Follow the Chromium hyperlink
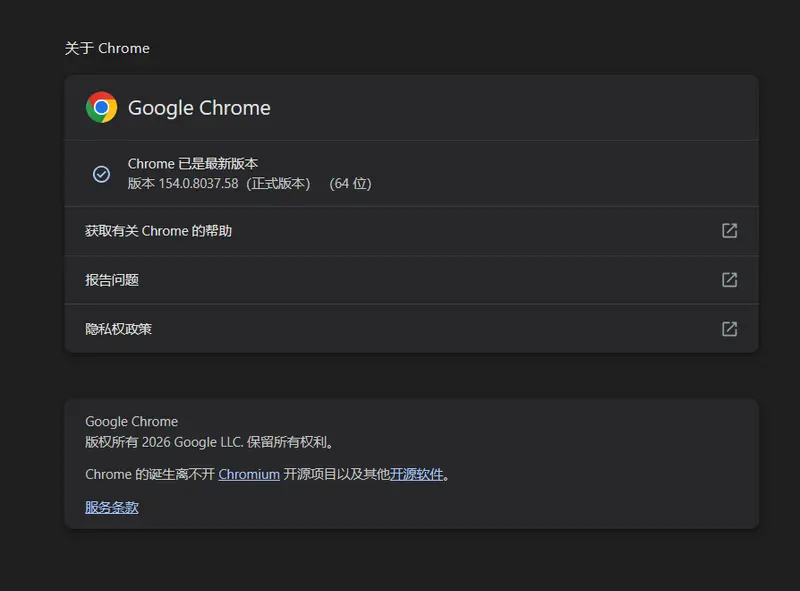This screenshot has height=591, width=800. (x=249, y=475)
